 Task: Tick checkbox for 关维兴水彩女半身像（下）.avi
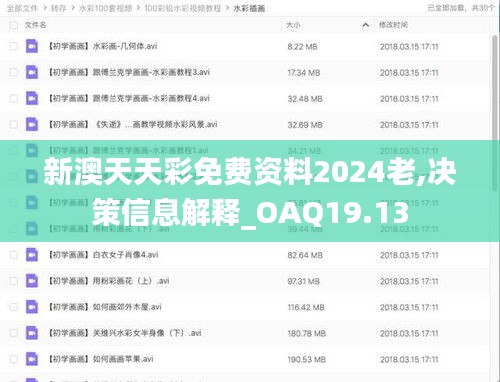[13, 333]
